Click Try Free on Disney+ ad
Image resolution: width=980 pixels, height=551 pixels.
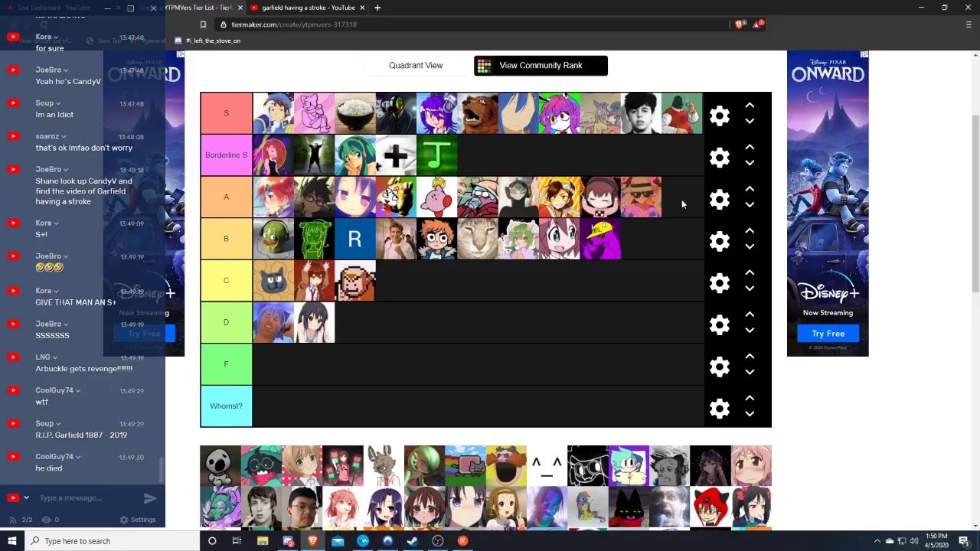click(x=828, y=334)
